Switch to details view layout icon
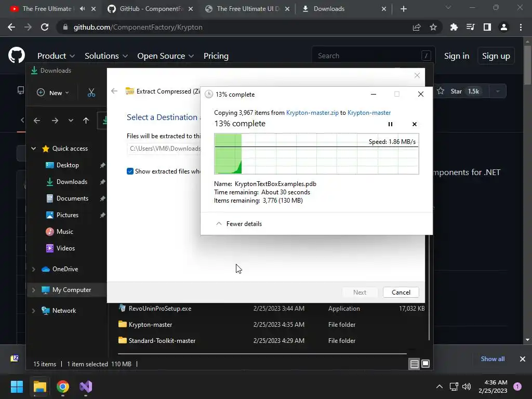532x399 pixels. (x=414, y=364)
